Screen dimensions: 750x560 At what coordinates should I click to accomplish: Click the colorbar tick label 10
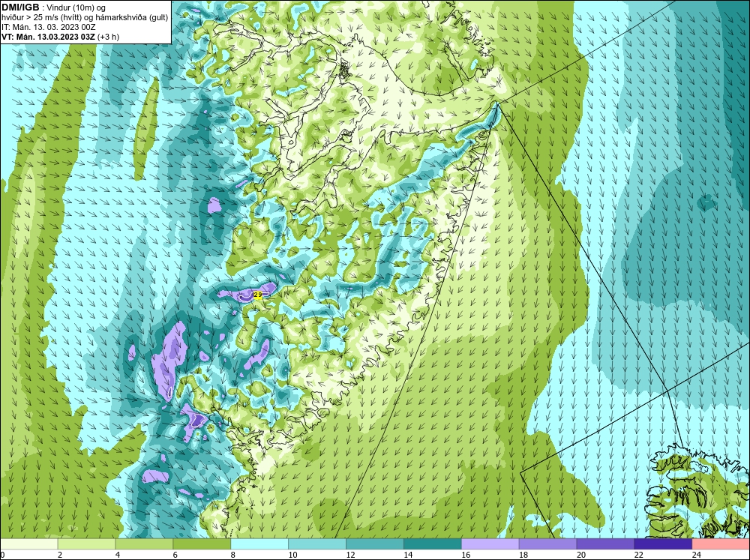click(x=292, y=555)
